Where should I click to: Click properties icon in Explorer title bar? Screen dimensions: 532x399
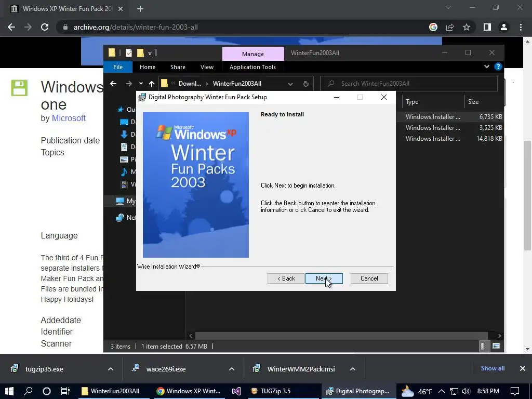click(x=129, y=53)
